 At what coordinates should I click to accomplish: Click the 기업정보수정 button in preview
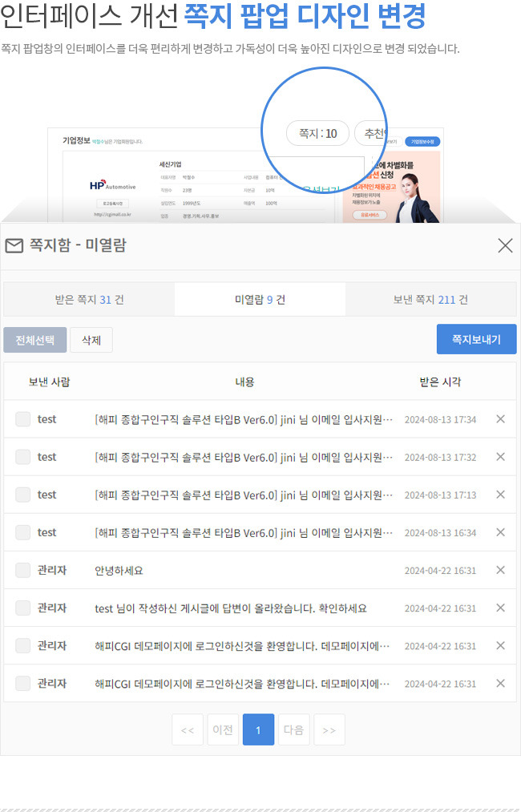click(422, 141)
